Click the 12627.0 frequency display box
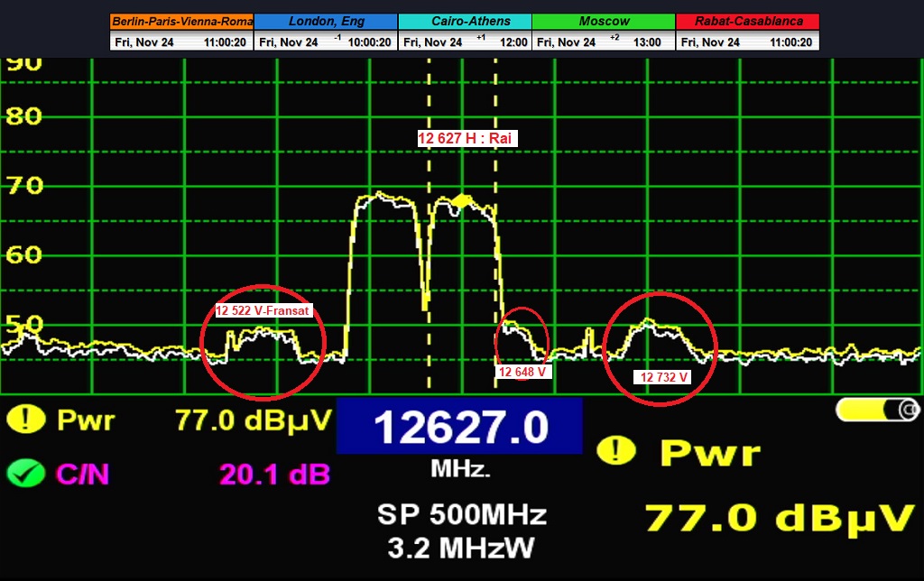This screenshot has width=924, height=581. pyautogui.click(x=459, y=426)
